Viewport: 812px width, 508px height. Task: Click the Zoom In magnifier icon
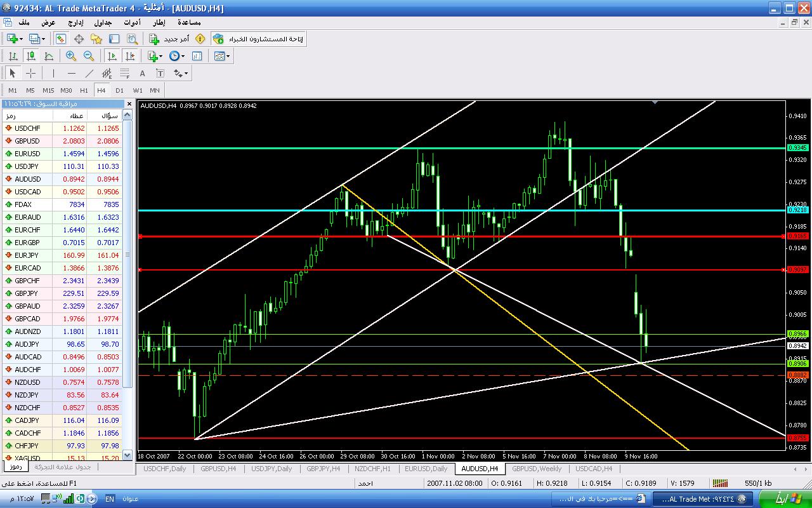[71, 56]
